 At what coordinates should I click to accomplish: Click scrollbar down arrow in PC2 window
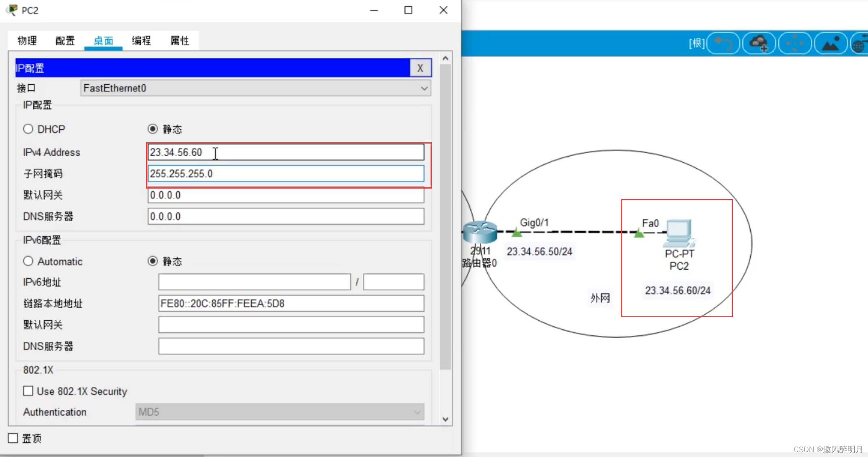tap(445, 419)
